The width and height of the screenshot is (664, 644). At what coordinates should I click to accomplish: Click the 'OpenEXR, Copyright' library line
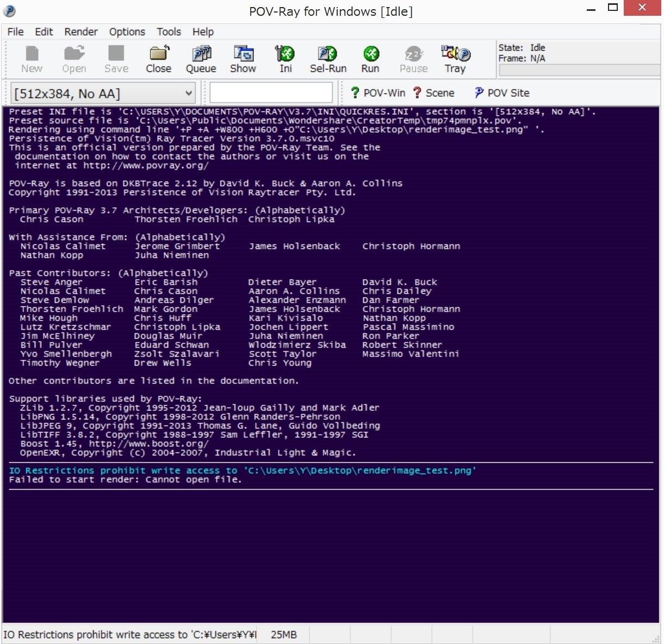click(188, 453)
